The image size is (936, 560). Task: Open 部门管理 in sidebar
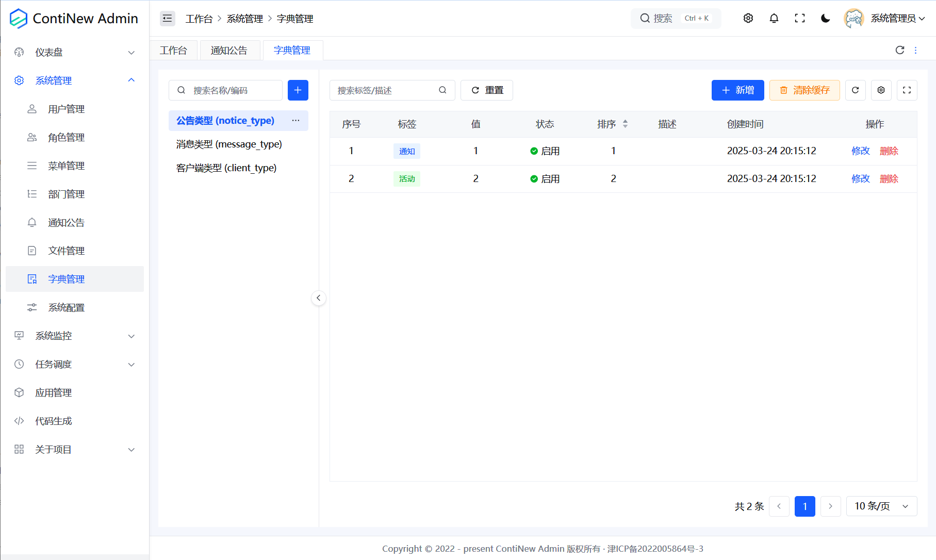pos(75,194)
